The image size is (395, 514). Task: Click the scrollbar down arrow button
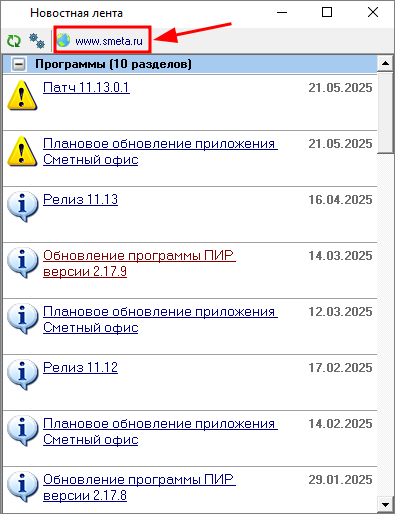click(x=386, y=505)
